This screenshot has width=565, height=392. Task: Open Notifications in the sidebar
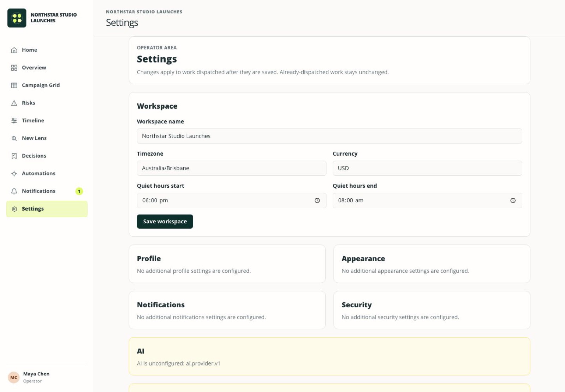pos(47,191)
